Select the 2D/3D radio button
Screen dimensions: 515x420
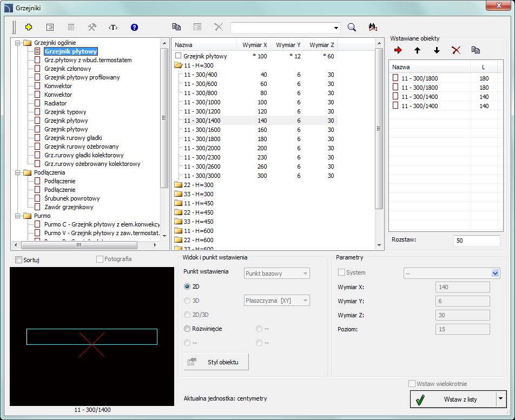point(187,315)
